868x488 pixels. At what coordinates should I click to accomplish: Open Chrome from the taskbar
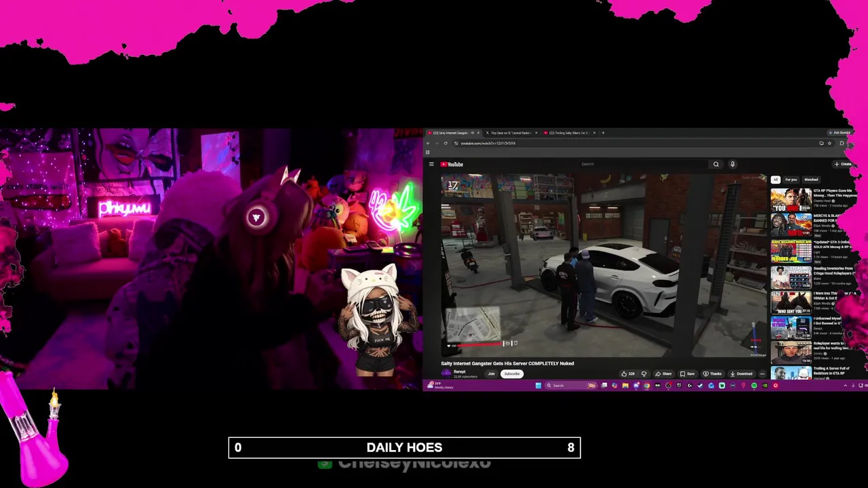646,386
